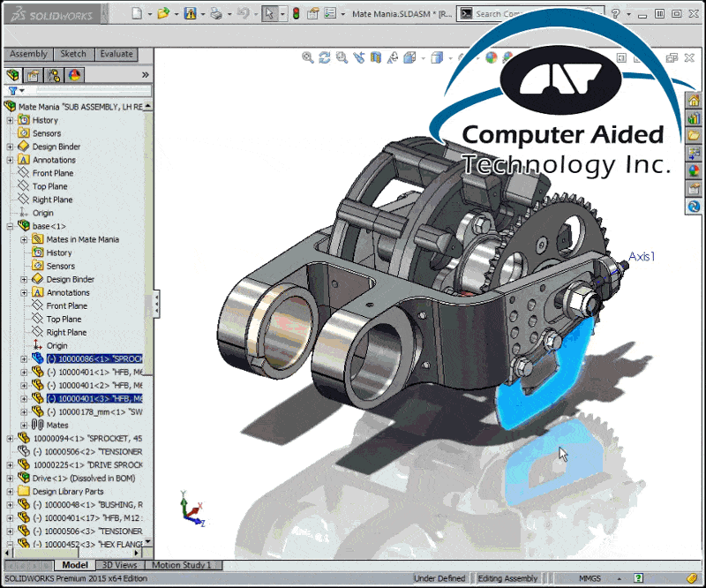Screen dimensions: 706x588
Task: Open the units MMGS dropdown arrow
Action: (620, 578)
